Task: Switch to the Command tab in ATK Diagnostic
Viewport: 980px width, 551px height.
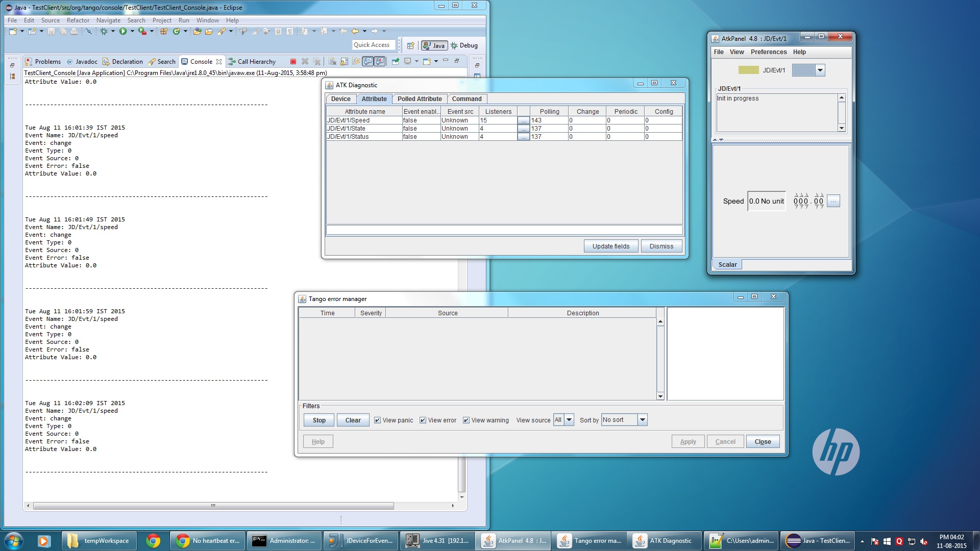Action: click(467, 99)
